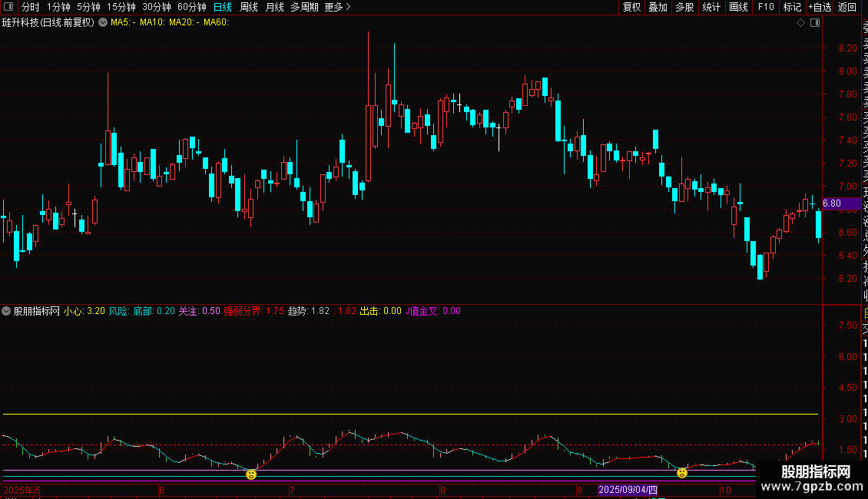868x499 pixels.
Task: Click the 2025/09/04 date marker on timeline
Action: coord(629,490)
